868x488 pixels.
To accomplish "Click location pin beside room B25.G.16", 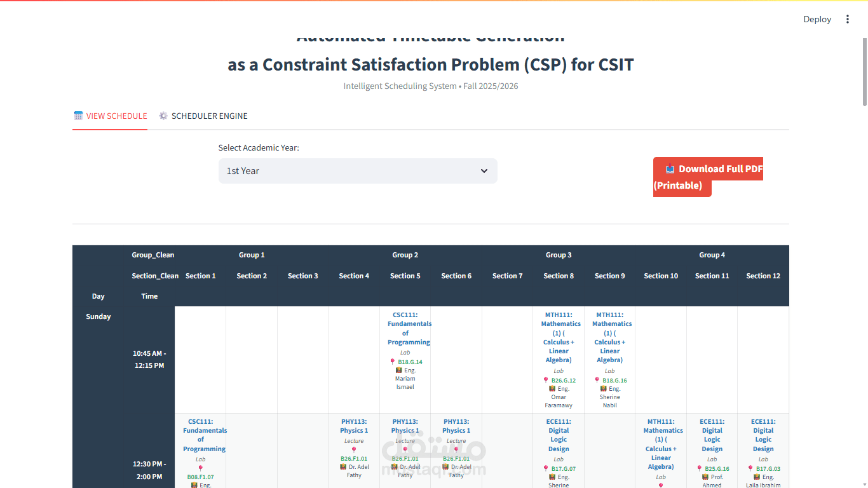I will (x=700, y=468).
